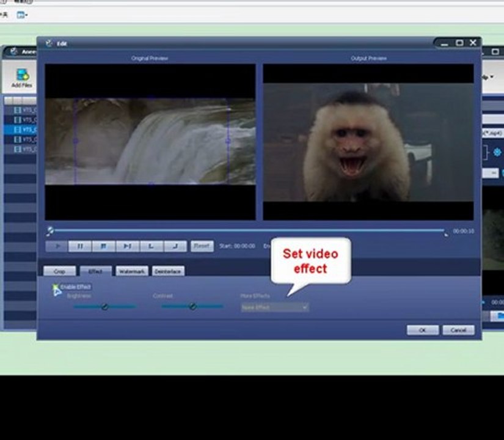The height and width of the screenshot is (440, 504).
Task: Click the Reset button
Action: click(202, 246)
